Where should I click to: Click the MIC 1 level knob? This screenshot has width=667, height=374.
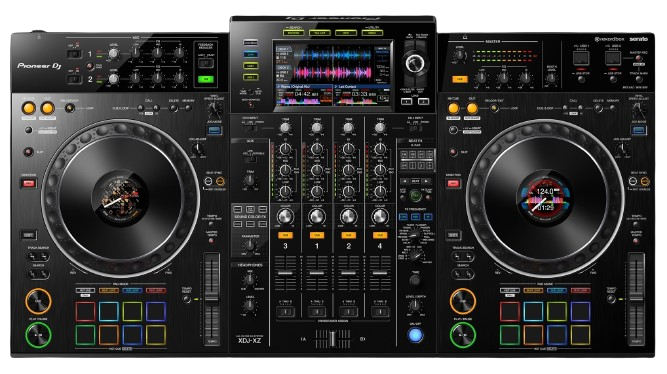pyautogui.click(x=114, y=54)
